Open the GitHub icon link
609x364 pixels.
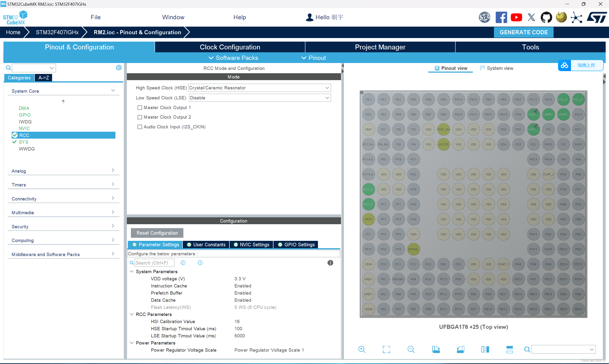tap(546, 17)
